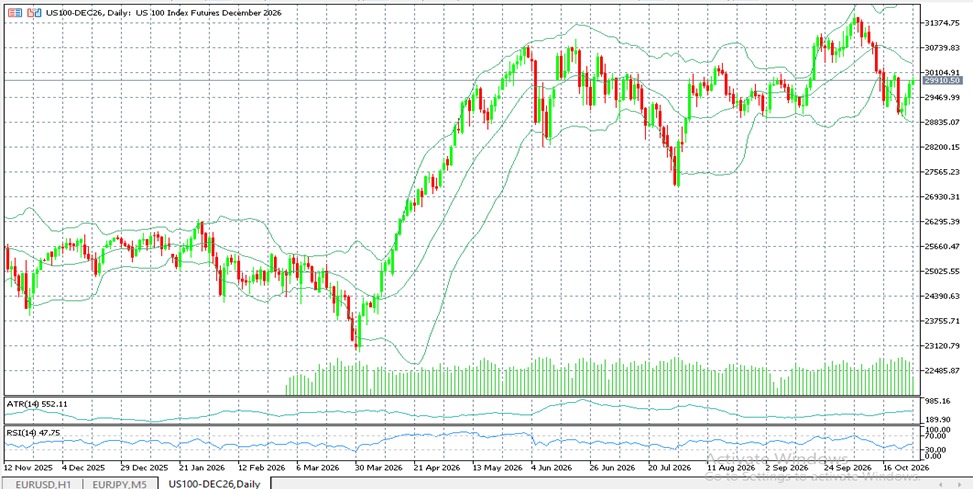973x489 pixels.
Task: Click the 26 Jun 2026 date label
Action: tap(614, 467)
